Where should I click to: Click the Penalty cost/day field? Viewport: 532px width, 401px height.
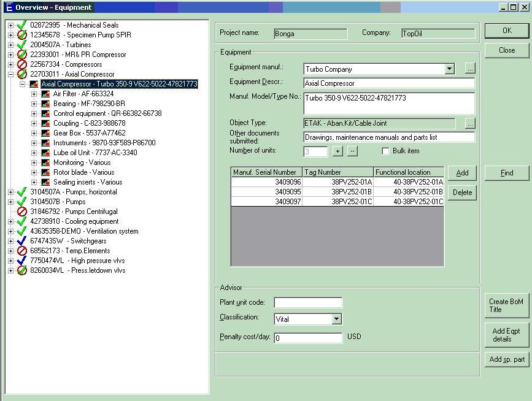(x=308, y=338)
